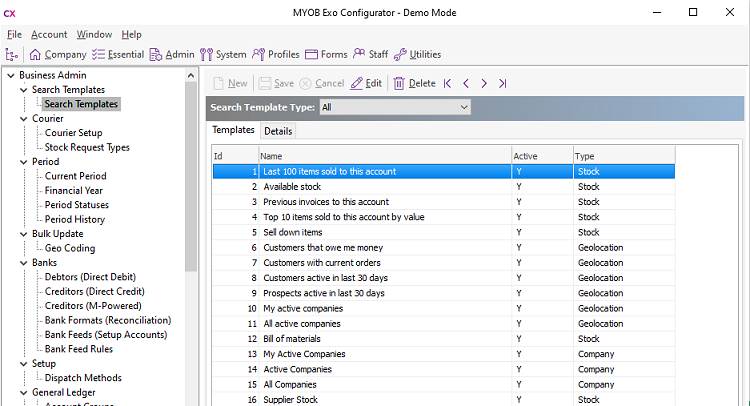Open the Admin section
Screen dimensions: 750x406
(172, 55)
